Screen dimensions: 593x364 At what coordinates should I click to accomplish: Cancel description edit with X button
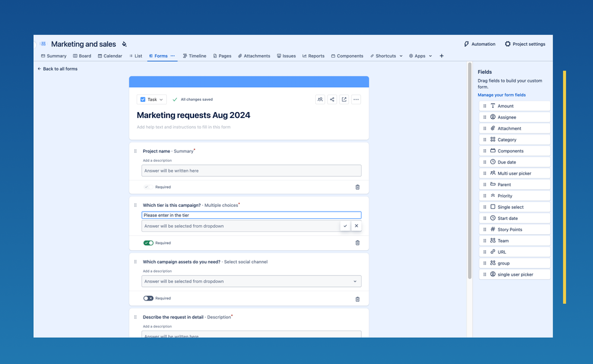pos(356,226)
